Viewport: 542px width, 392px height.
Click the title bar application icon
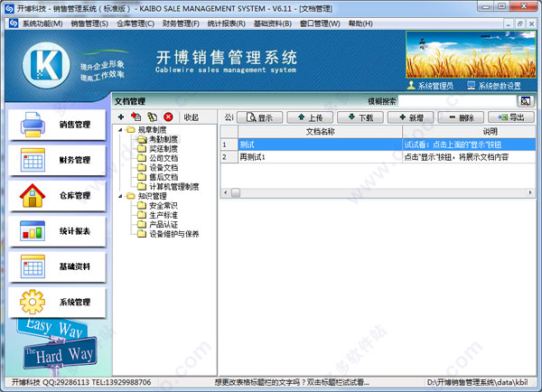click(9, 8)
